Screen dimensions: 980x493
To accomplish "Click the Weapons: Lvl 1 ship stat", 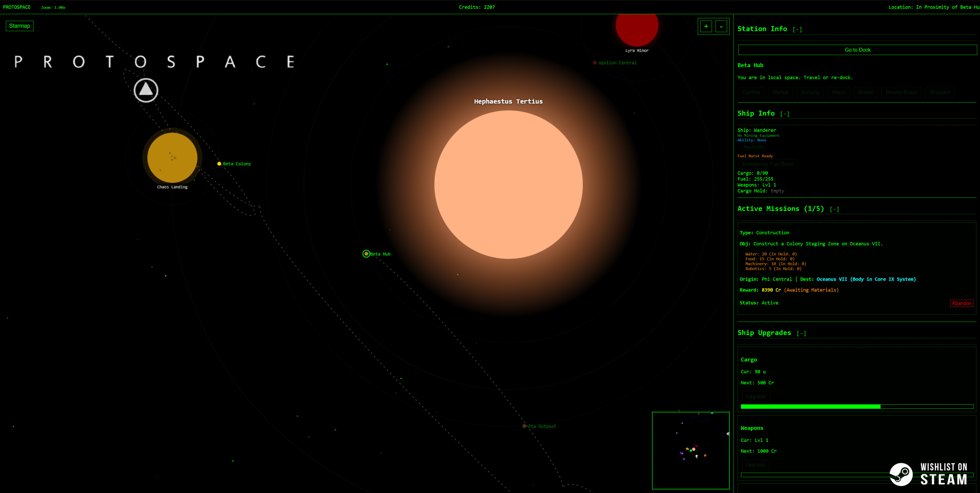I will [x=757, y=185].
